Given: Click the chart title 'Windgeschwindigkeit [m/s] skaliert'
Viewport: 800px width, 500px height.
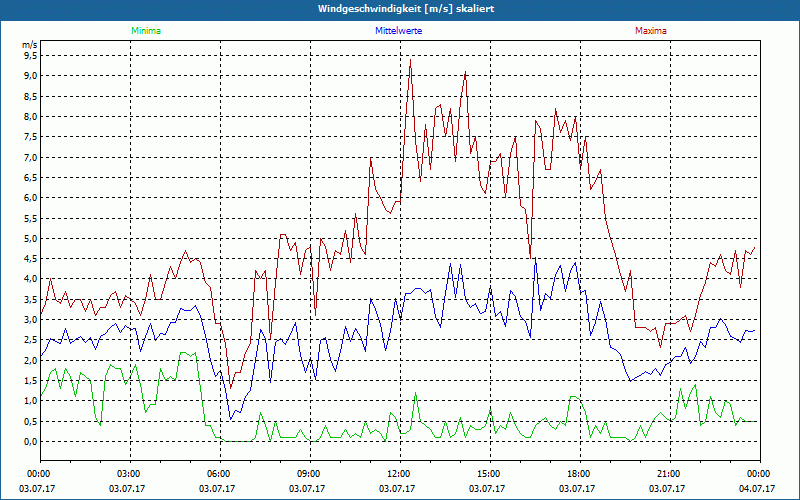Looking at the screenshot, I should point(406,9).
